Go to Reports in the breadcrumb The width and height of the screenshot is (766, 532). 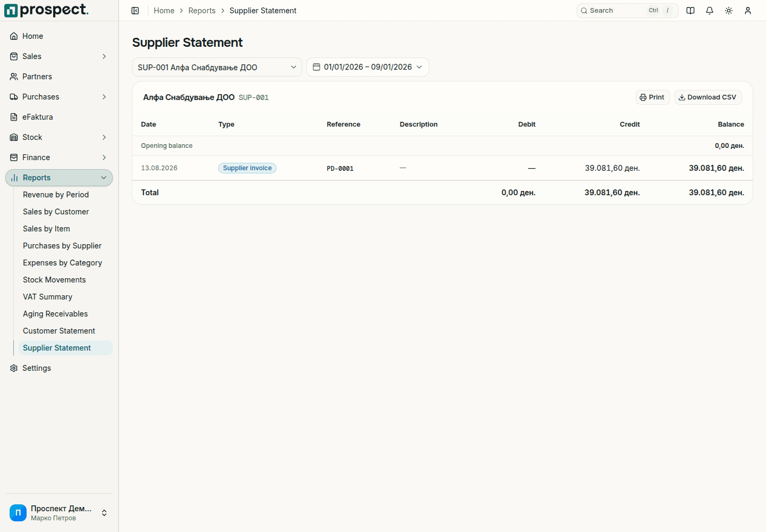pyautogui.click(x=202, y=11)
